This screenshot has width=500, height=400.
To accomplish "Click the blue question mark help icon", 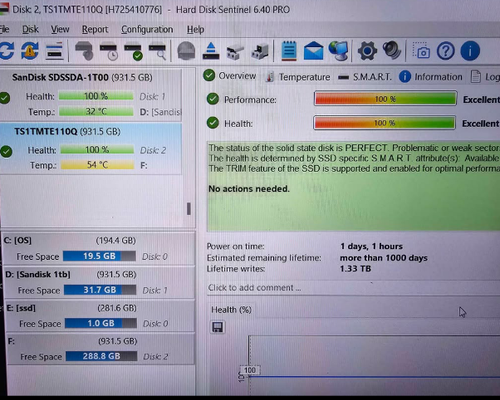I will pyautogui.click(x=446, y=51).
